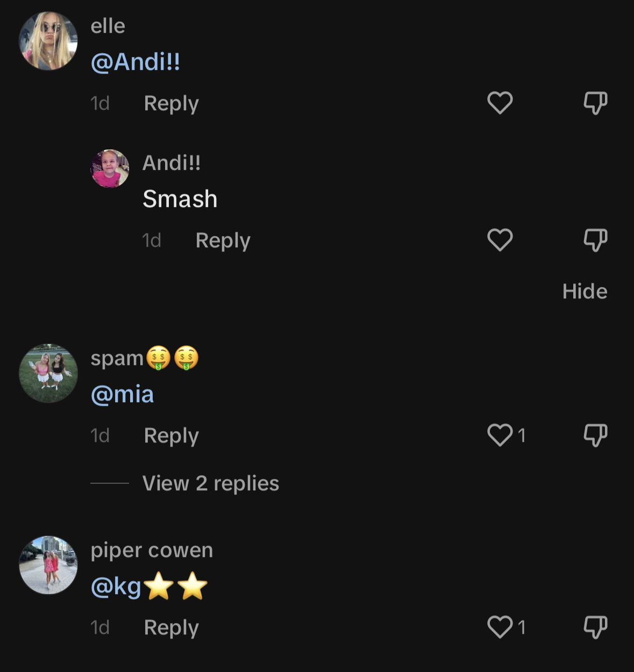Reply to Andi!!'s Smash comment
634x672 pixels.
point(223,240)
